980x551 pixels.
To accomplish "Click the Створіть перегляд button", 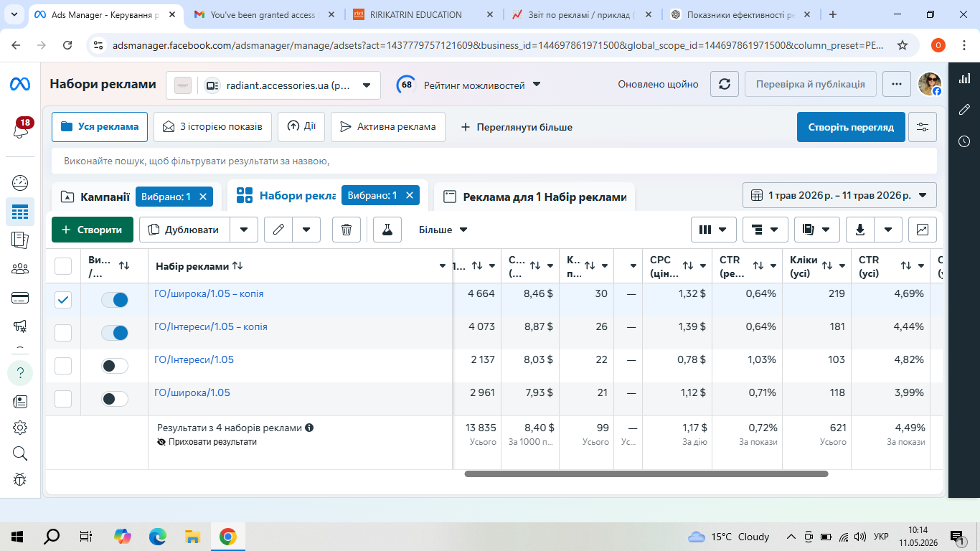I will [851, 127].
